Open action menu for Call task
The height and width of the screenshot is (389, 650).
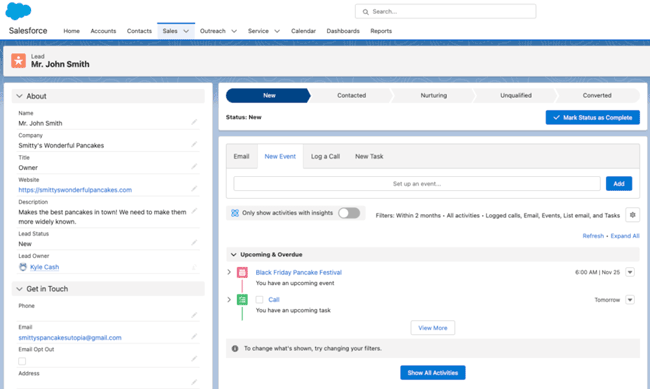point(630,299)
